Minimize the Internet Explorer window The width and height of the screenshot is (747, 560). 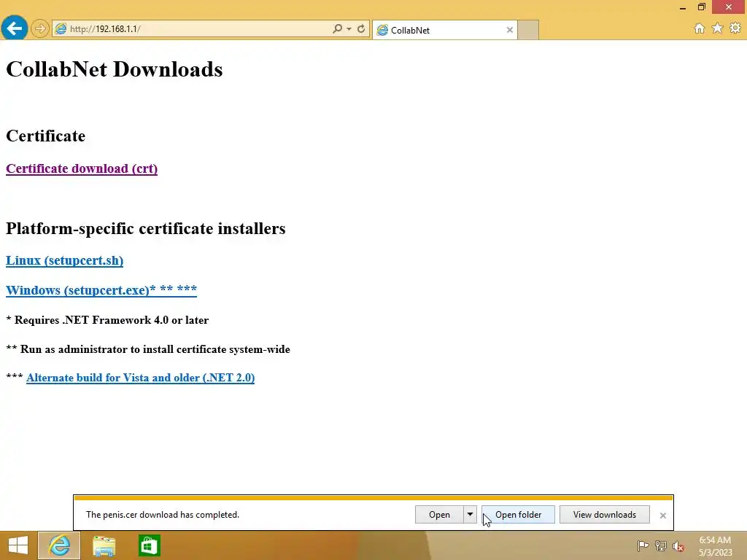[683, 7]
